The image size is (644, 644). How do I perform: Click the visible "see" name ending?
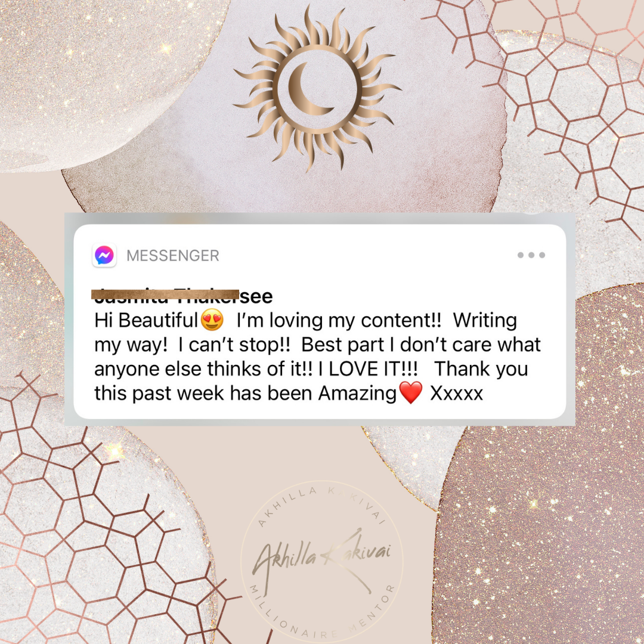(x=256, y=296)
